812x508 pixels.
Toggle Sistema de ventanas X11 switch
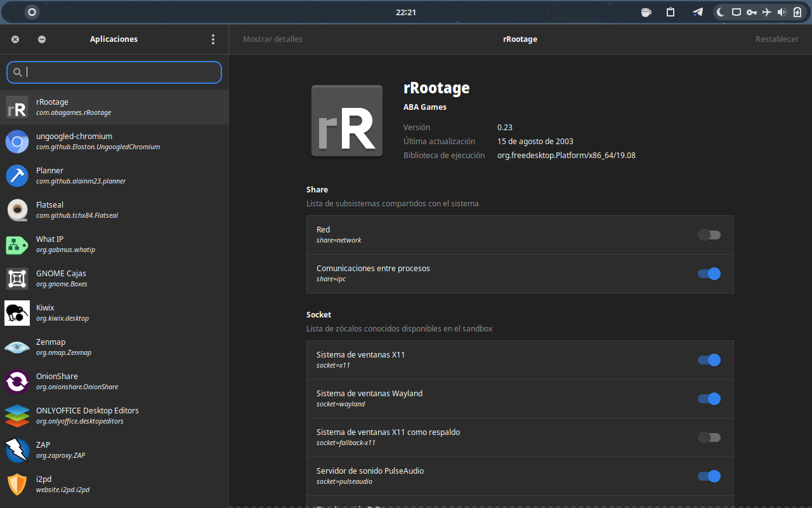[709, 360]
